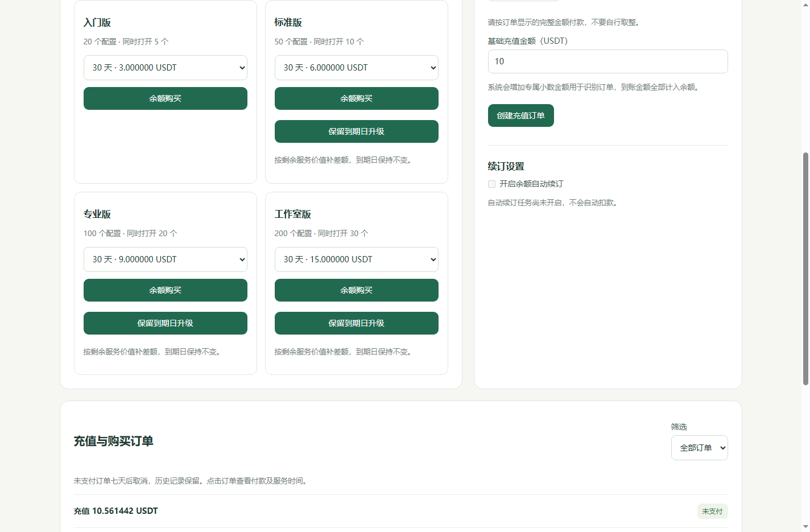Open the 充值 10.561442 USDT order row
This screenshot has width=810, height=532.
click(401, 511)
